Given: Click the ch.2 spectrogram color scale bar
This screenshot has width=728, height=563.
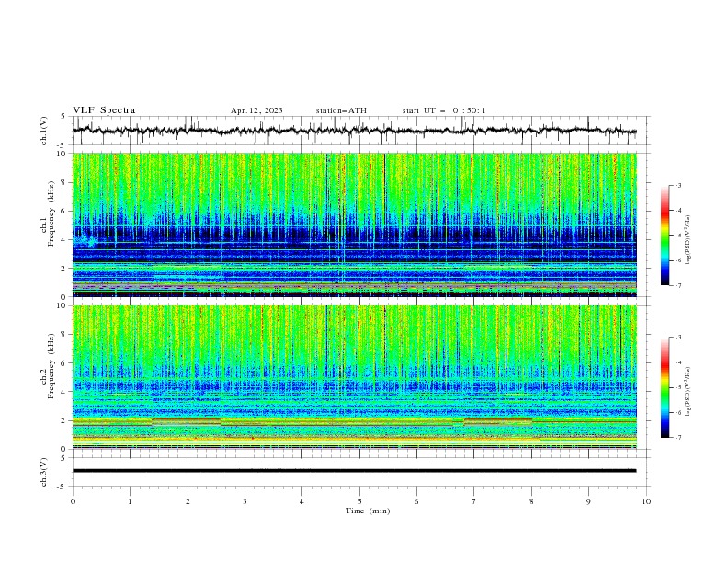Looking at the screenshot, I should 665,387.
